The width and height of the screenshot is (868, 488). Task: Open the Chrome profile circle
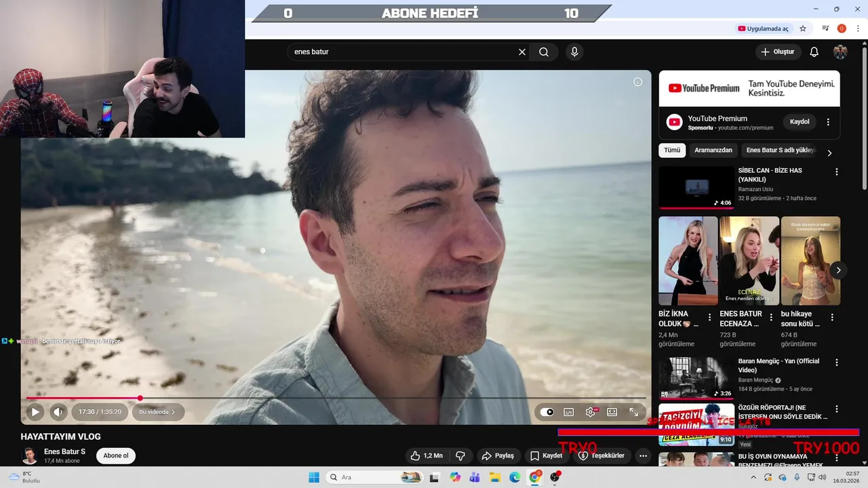842,28
